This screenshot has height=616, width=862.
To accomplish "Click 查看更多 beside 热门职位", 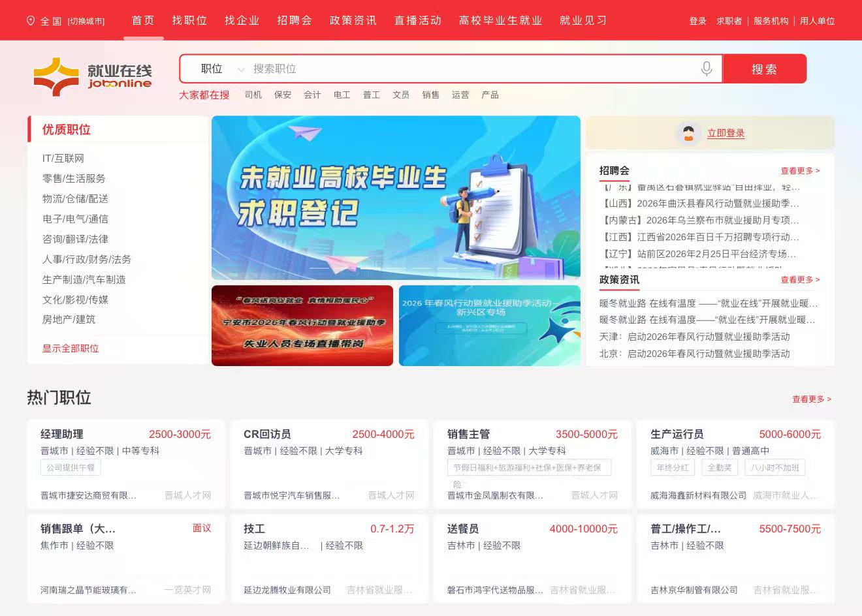I will pyautogui.click(x=811, y=399).
